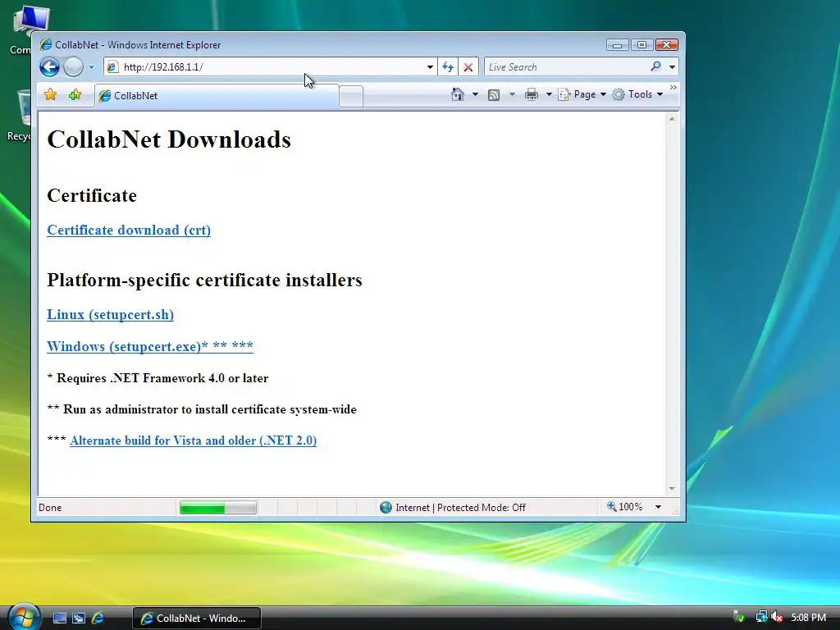Click the scrollbar up arrow of the page
Screen dimensions: 840x630
pyautogui.click(x=672, y=119)
